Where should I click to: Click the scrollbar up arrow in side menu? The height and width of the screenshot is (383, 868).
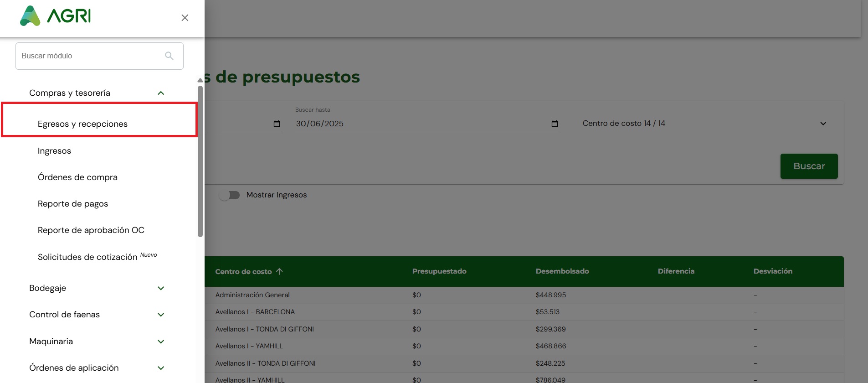point(200,80)
